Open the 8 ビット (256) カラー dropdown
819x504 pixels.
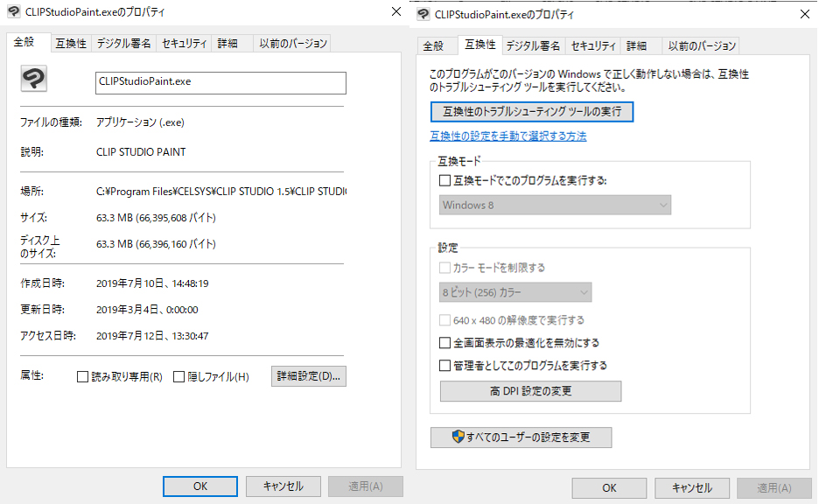point(515,292)
